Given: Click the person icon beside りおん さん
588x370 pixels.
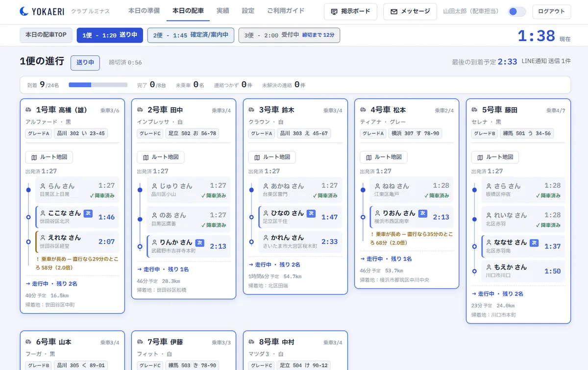Looking at the screenshot, I should click(x=378, y=213).
